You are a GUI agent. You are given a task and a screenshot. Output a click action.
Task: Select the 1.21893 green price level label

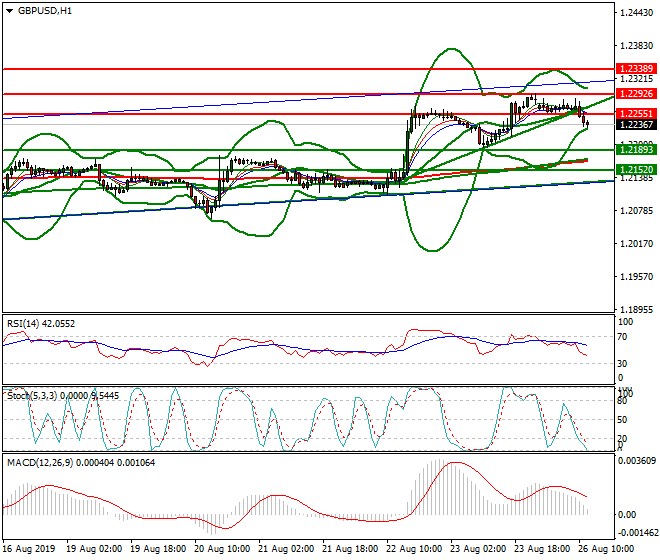pyautogui.click(x=636, y=149)
